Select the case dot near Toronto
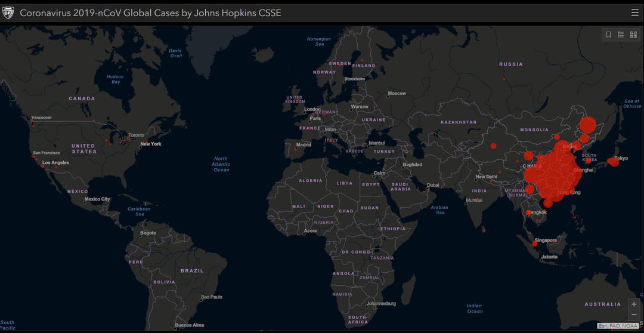 129,138
